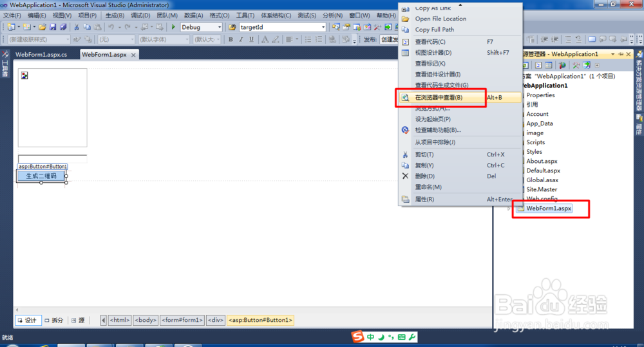The image size is (644, 347).
Task: Open Solution Explorer window position dropdown arrow
Action: pyautogui.click(x=613, y=54)
